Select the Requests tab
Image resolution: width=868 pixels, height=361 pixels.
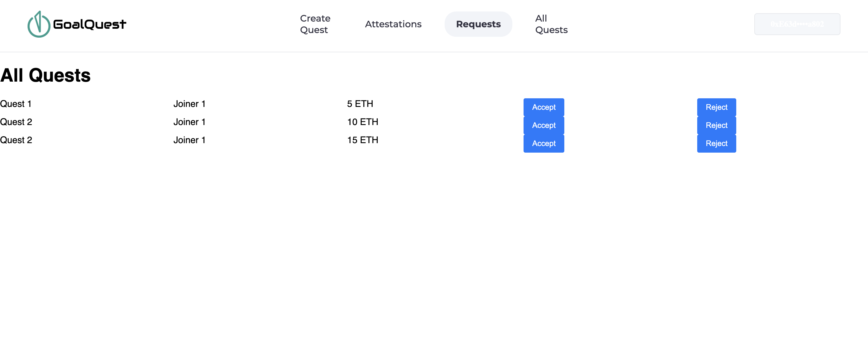tap(478, 24)
